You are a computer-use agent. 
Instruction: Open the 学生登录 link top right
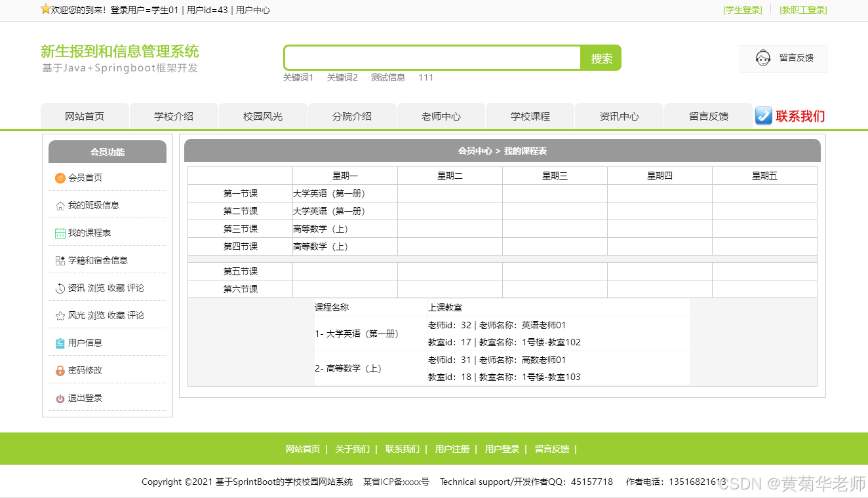741,10
